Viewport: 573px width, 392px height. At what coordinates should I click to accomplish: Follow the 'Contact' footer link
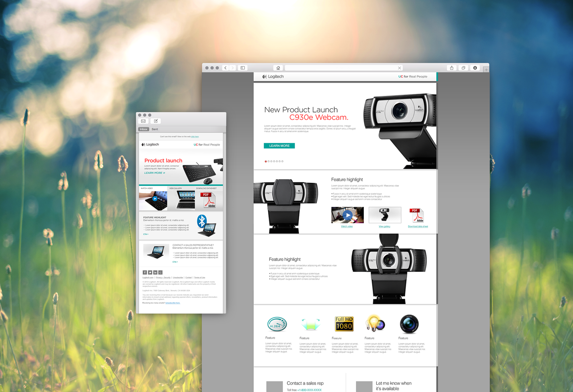(x=189, y=277)
